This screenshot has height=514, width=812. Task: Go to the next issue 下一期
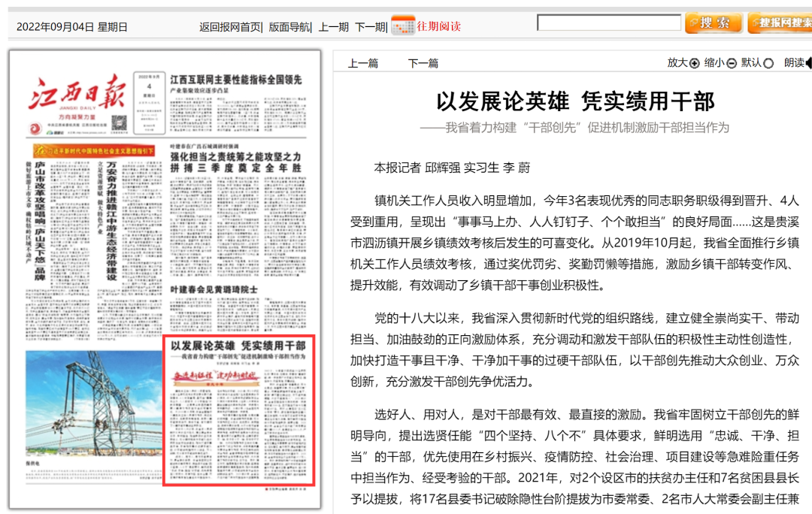tap(370, 27)
